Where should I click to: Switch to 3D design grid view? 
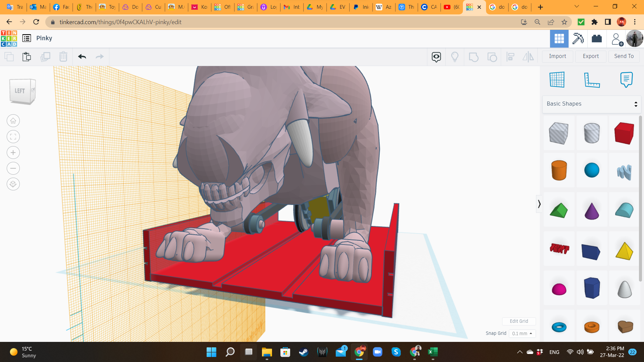(559, 39)
